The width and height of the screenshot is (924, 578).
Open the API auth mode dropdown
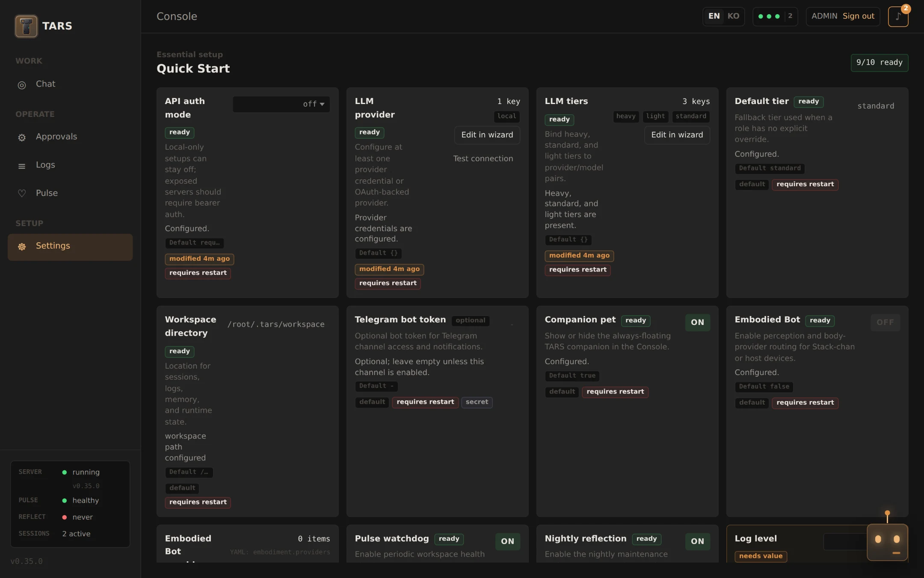coord(281,104)
